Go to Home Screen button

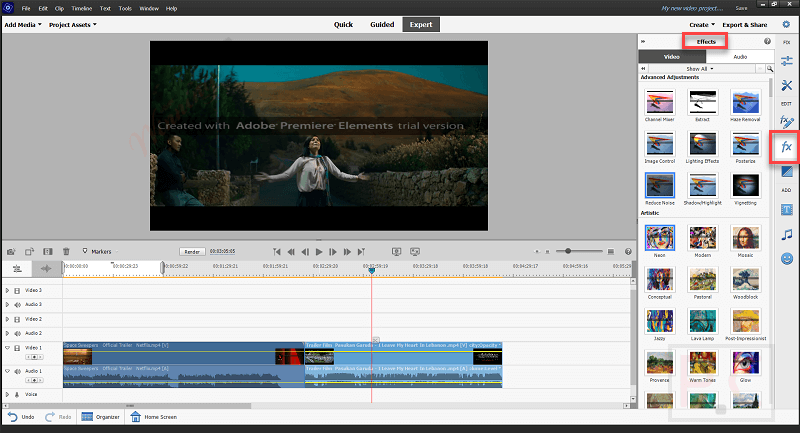tap(154, 417)
